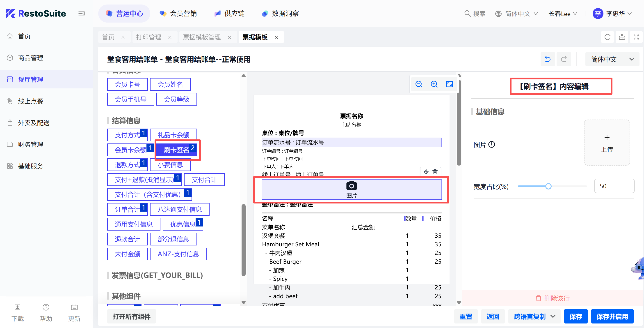644x328 pixels.
Task: Click the zoom out magnifier icon
Action: (419, 84)
